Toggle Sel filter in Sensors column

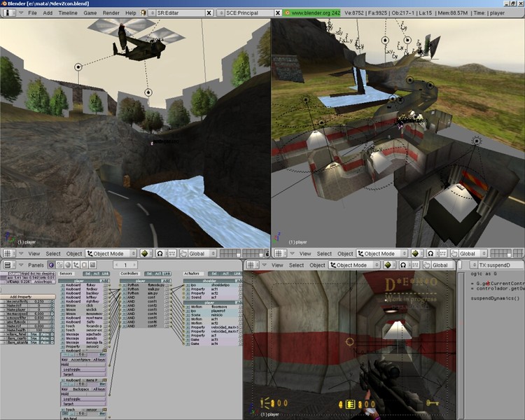tap(87, 274)
